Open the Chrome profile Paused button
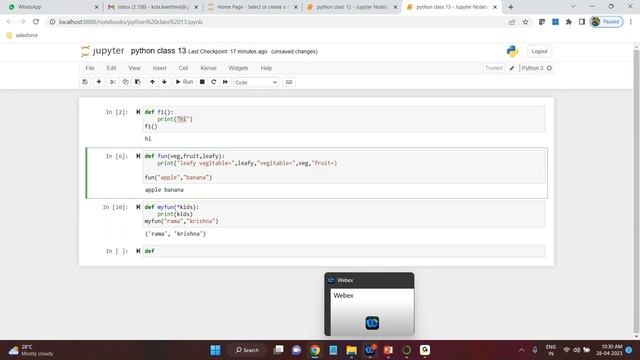 click(x=606, y=22)
